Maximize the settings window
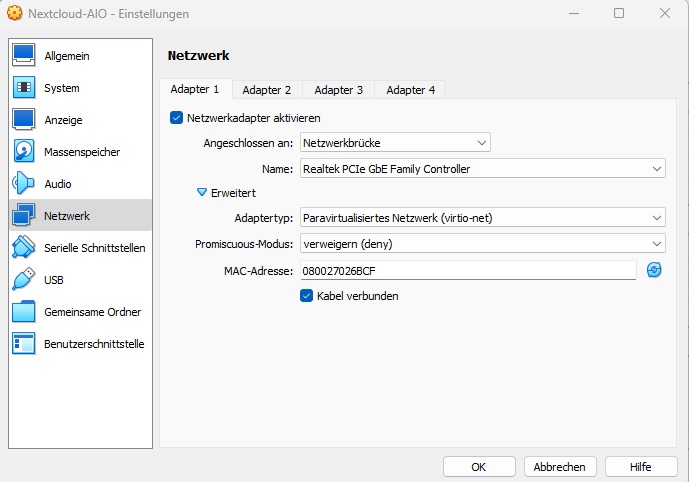This screenshot has height=482, width=689. pos(619,13)
